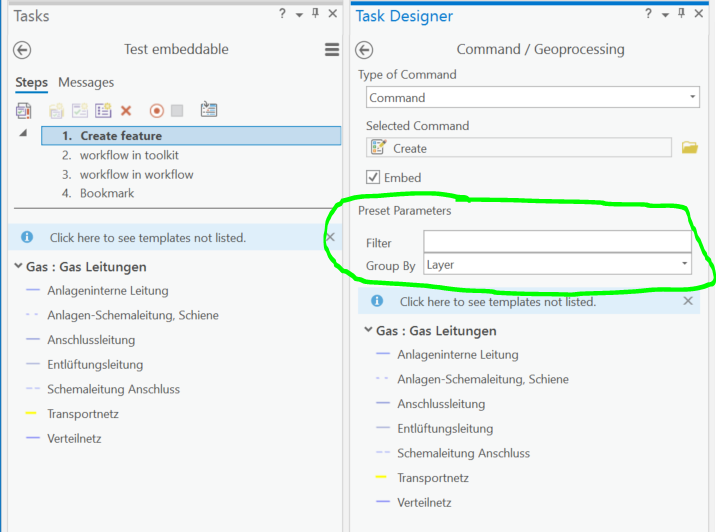Image resolution: width=716 pixels, height=532 pixels.
Task: Switch to the Messages tab
Action: [x=86, y=82]
